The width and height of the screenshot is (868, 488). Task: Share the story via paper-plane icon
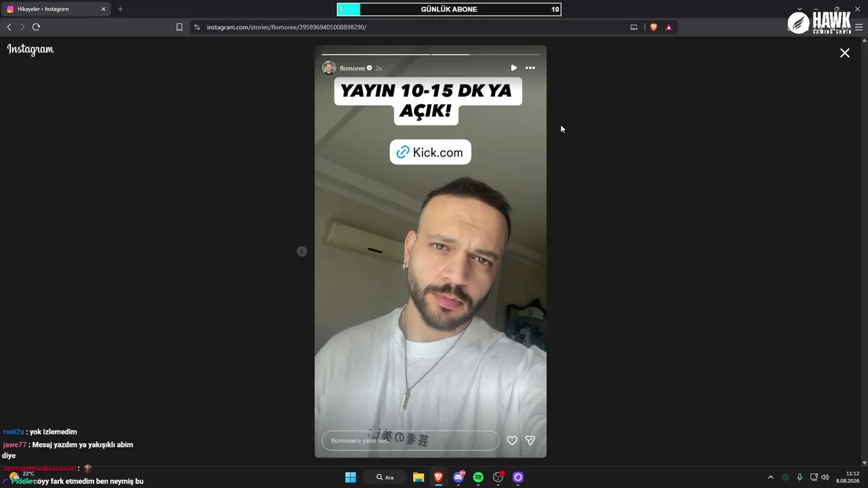pyautogui.click(x=530, y=441)
